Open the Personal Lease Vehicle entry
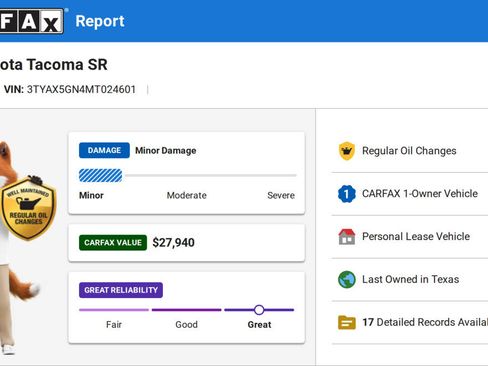Screen dimensions: 488x366 [410, 237]
